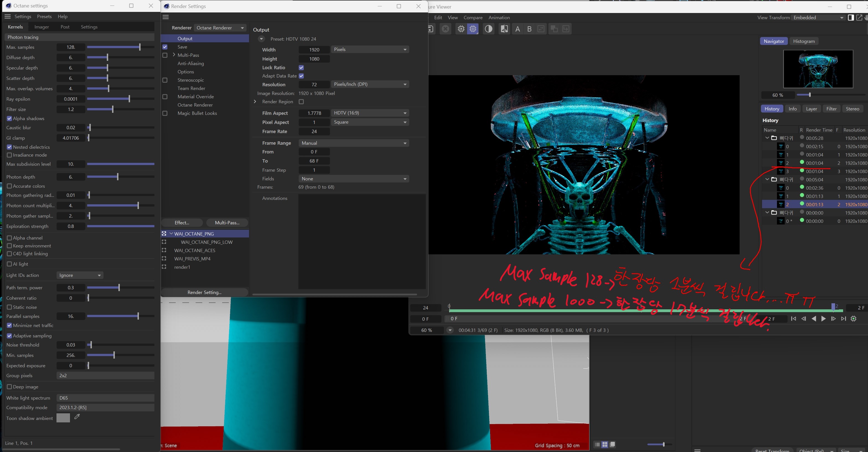
Task: Open the Film Aspect HDTV (16:9) dropdown
Action: (370, 113)
